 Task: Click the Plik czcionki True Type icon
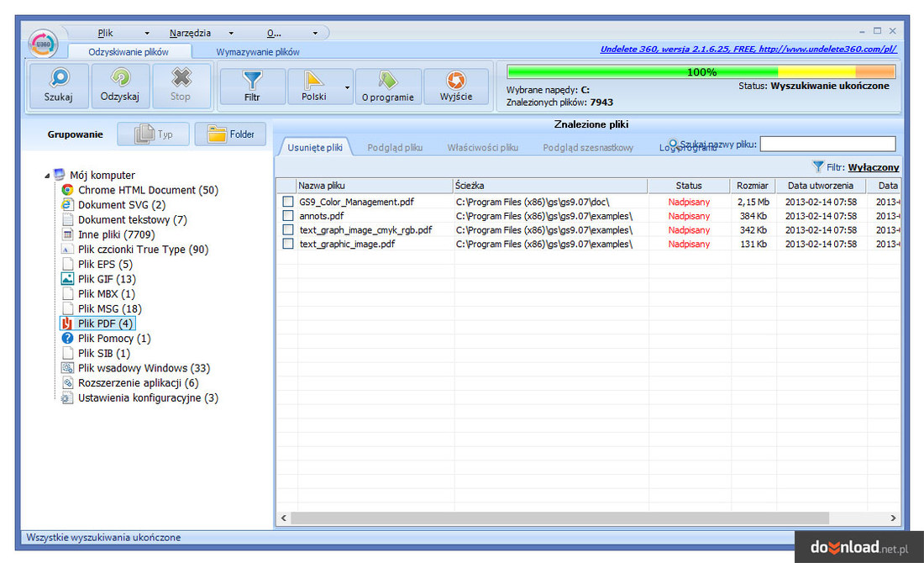pyautogui.click(x=68, y=250)
